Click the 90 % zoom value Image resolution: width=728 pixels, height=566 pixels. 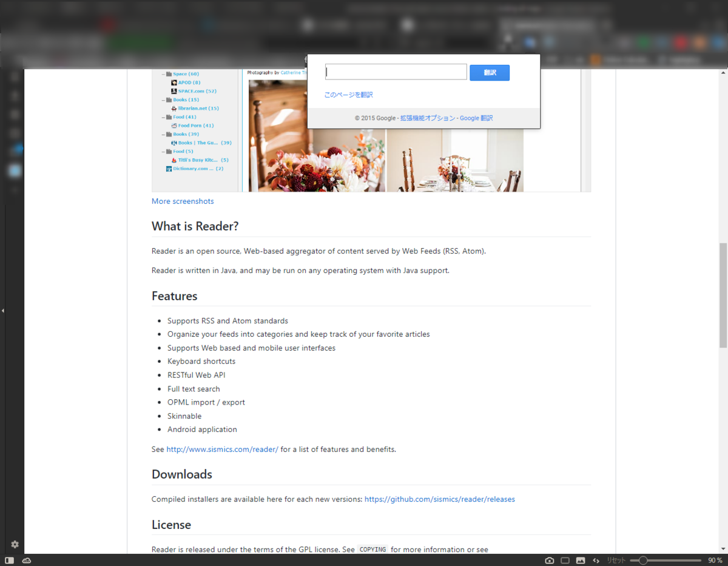(x=715, y=561)
